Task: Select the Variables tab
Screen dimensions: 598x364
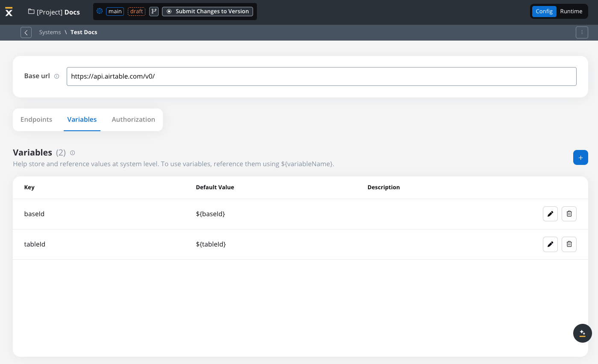Action: (82, 120)
